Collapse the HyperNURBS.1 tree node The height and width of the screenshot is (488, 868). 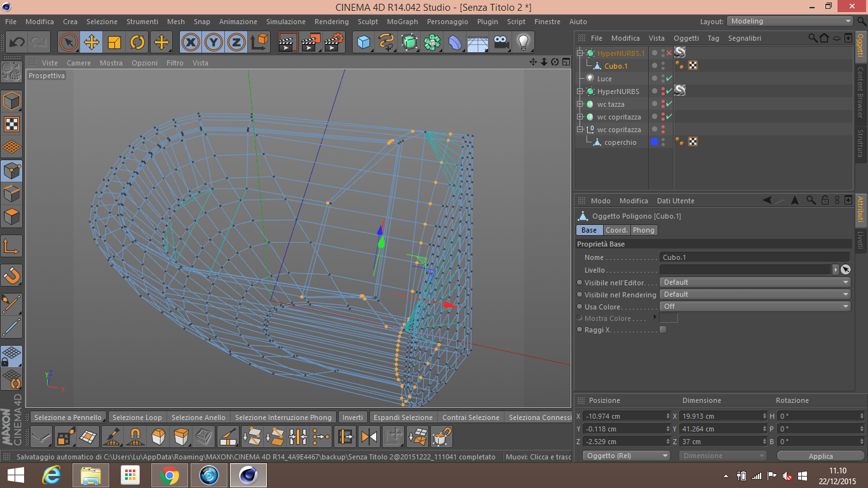(580, 53)
